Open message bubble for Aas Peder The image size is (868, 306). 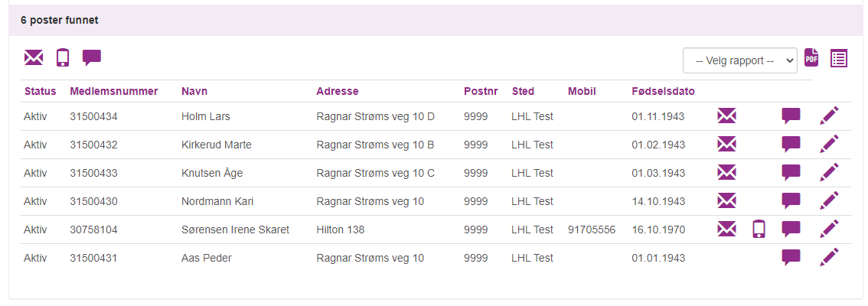pos(791,257)
